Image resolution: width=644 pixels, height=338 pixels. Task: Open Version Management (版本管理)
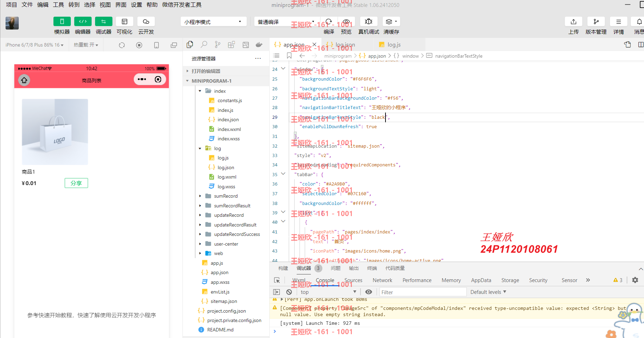[x=596, y=22]
